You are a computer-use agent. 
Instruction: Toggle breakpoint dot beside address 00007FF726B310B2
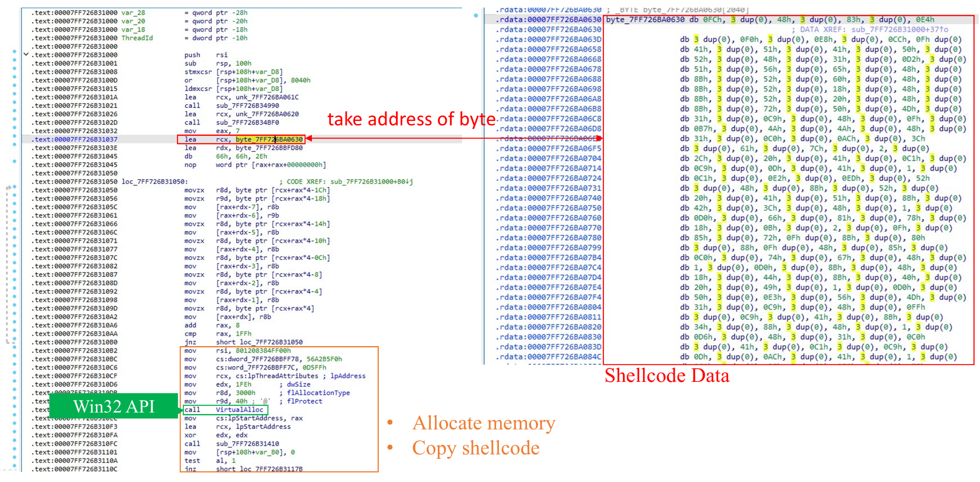pyautogui.click(x=14, y=347)
